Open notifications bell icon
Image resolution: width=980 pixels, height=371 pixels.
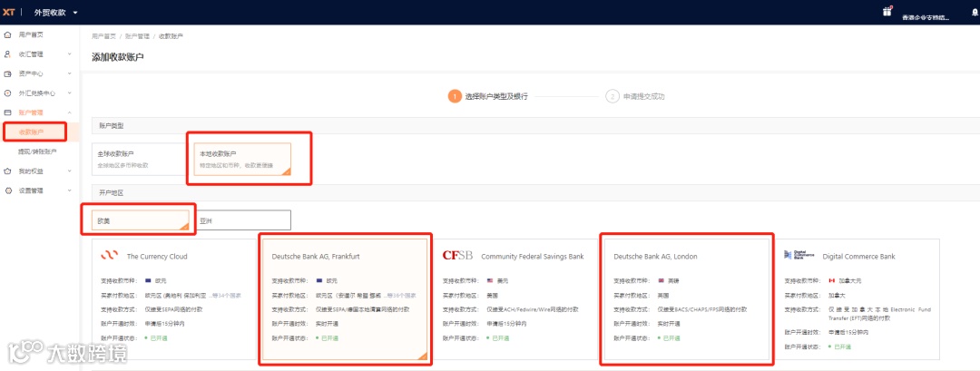(x=975, y=13)
